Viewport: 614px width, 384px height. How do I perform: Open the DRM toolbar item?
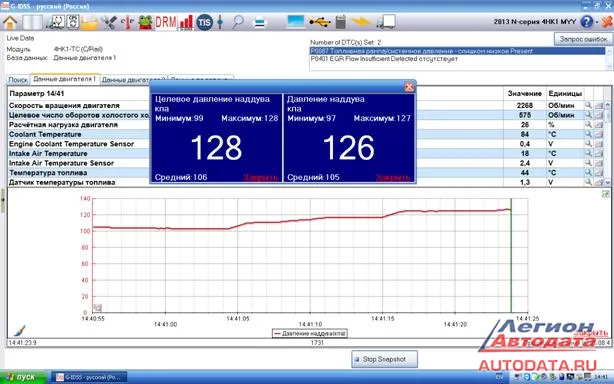[166, 22]
